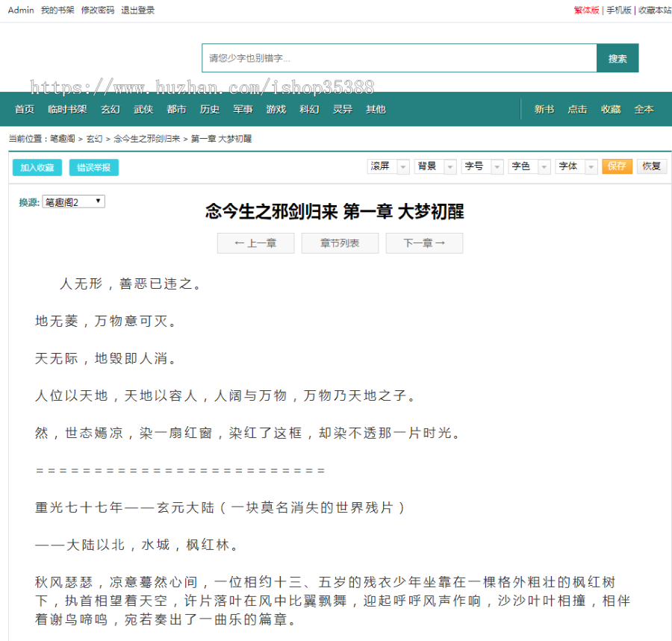This screenshot has height=641, width=672.
Task: Open the 章节列表 chapter list
Action: pyautogui.click(x=340, y=243)
